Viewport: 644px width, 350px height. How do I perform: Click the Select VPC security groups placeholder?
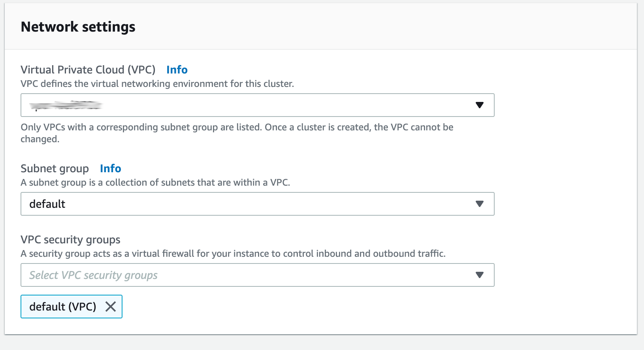tap(93, 275)
